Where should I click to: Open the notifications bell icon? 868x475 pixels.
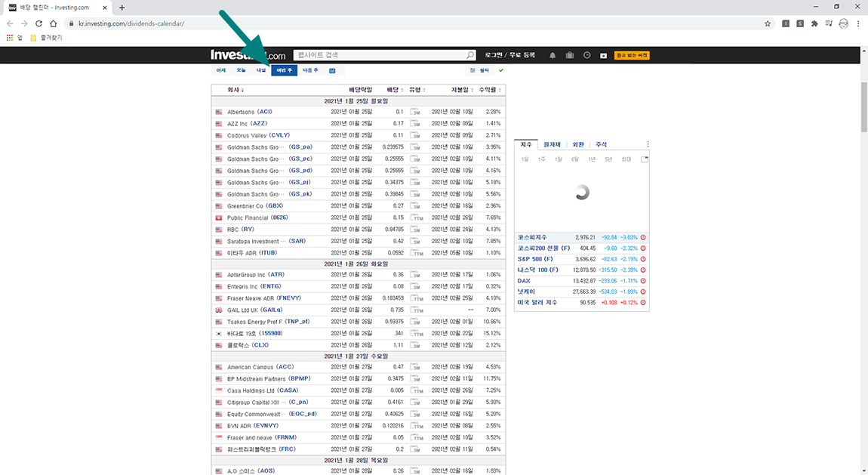pyautogui.click(x=553, y=55)
